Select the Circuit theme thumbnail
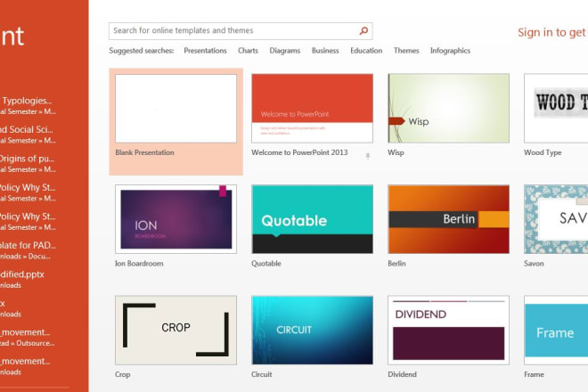The image size is (588, 392). pos(312,331)
